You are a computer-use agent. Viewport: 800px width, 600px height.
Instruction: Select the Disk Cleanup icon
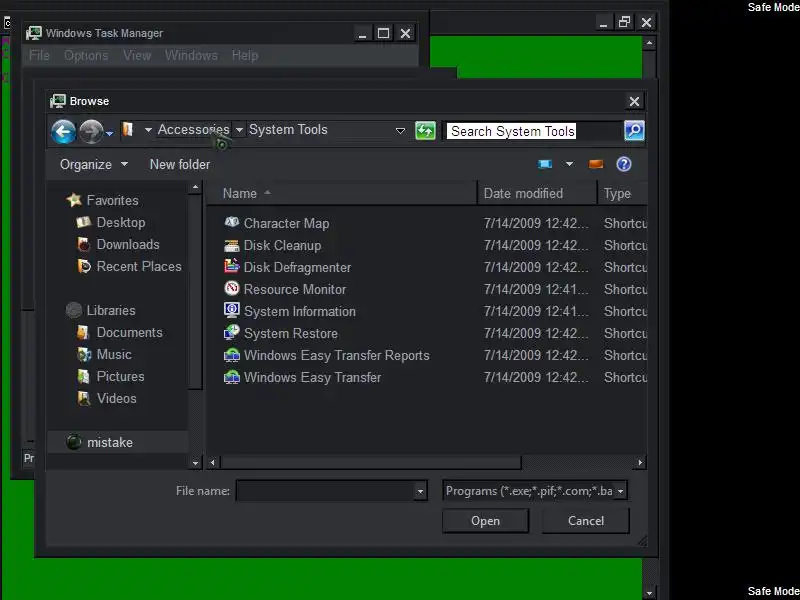click(232, 245)
